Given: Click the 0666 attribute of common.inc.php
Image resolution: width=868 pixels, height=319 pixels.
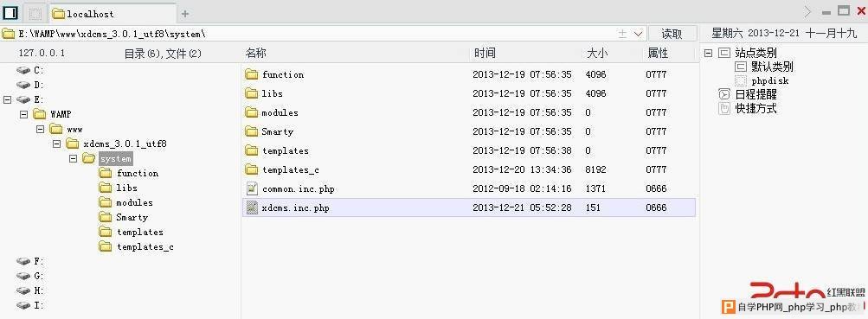Looking at the screenshot, I should [656, 188].
